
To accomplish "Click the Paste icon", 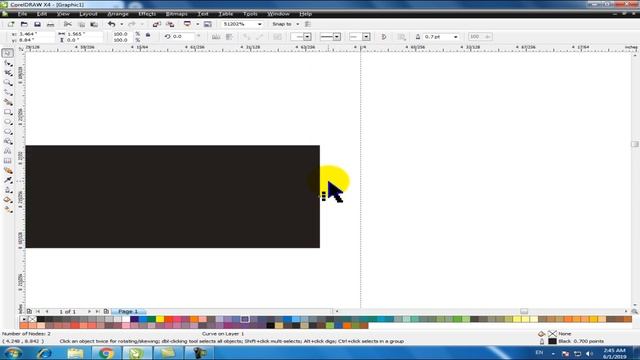I will coord(94,24).
